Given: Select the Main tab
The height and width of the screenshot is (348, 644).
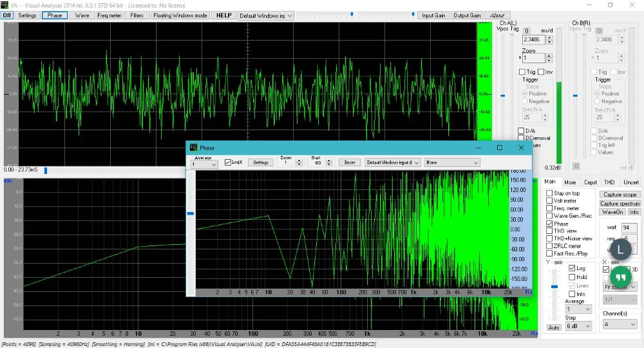Looking at the screenshot, I should (x=550, y=182).
